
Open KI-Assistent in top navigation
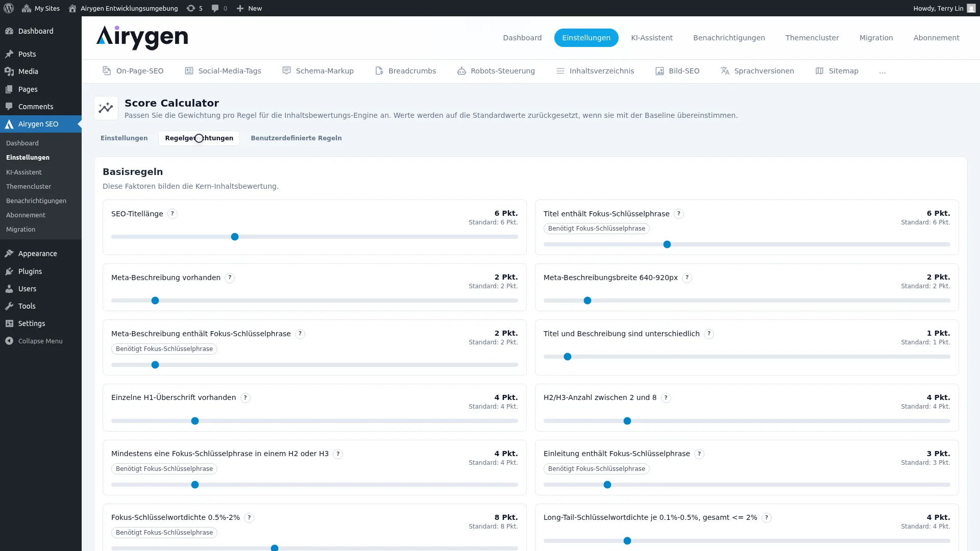[x=652, y=38]
